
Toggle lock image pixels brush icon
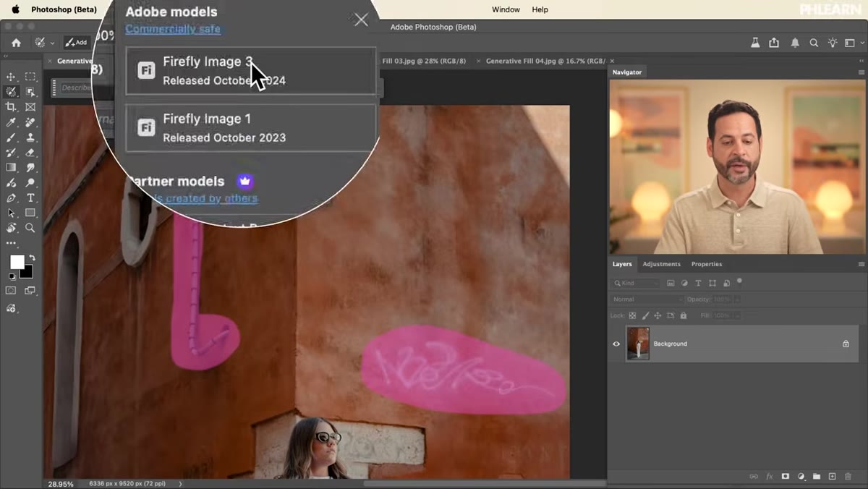point(645,315)
